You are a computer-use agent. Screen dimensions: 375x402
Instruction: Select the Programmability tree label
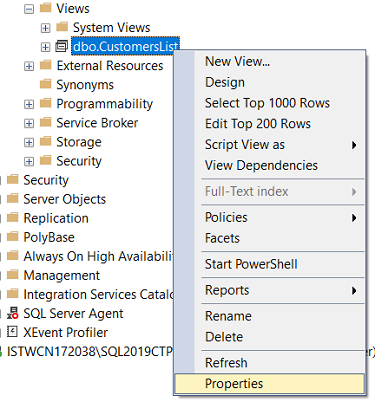pos(104,104)
